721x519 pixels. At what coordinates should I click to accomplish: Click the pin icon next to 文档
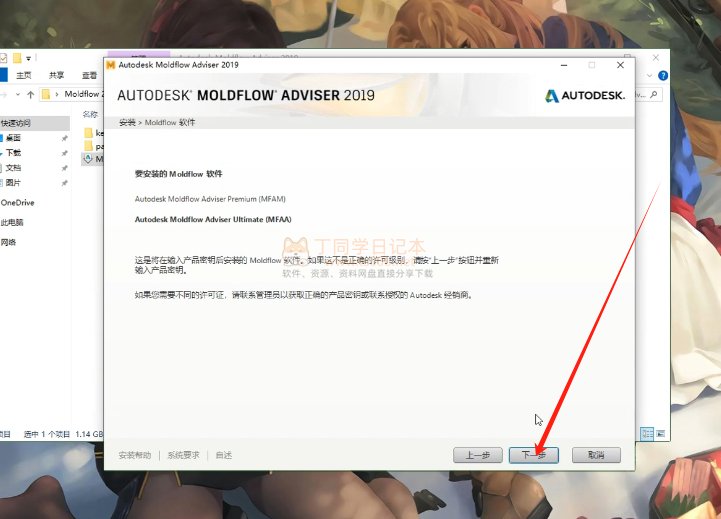(x=64, y=168)
